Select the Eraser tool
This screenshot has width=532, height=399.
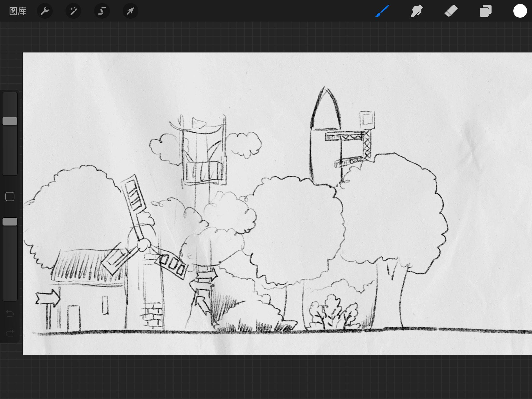point(451,11)
